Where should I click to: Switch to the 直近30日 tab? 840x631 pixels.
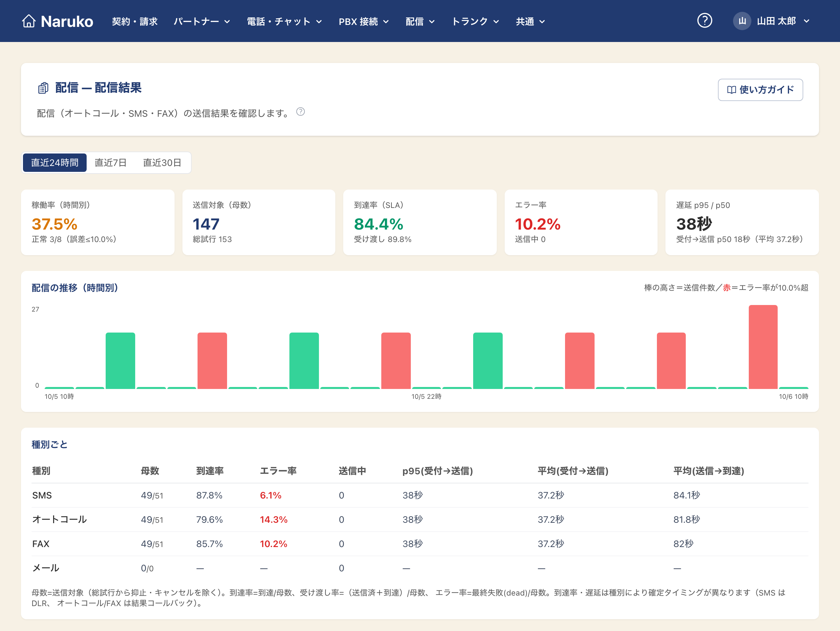click(162, 162)
